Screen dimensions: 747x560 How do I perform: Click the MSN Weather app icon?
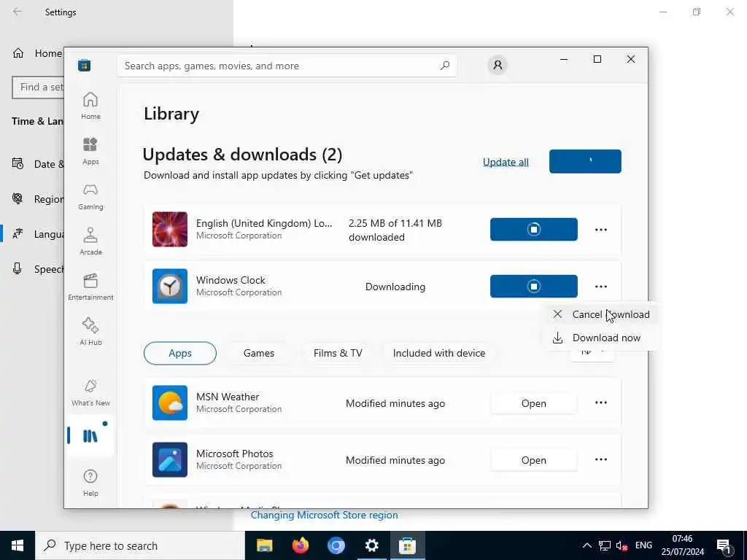tap(169, 402)
